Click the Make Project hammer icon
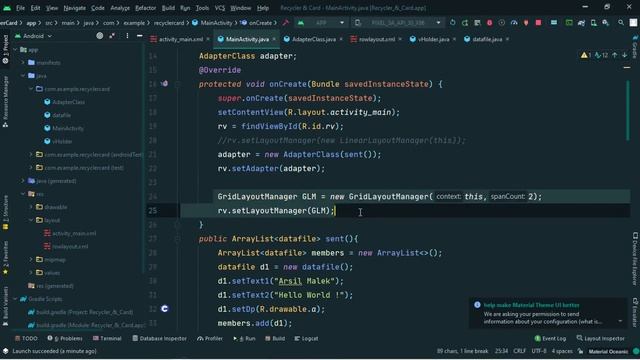 pos(286,23)
